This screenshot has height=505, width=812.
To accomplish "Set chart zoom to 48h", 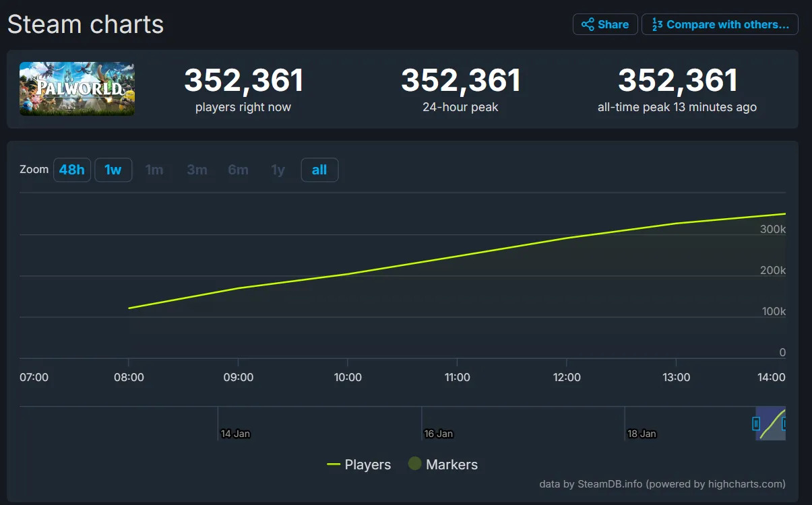I will pyautogui.click(x=72, y=170).
